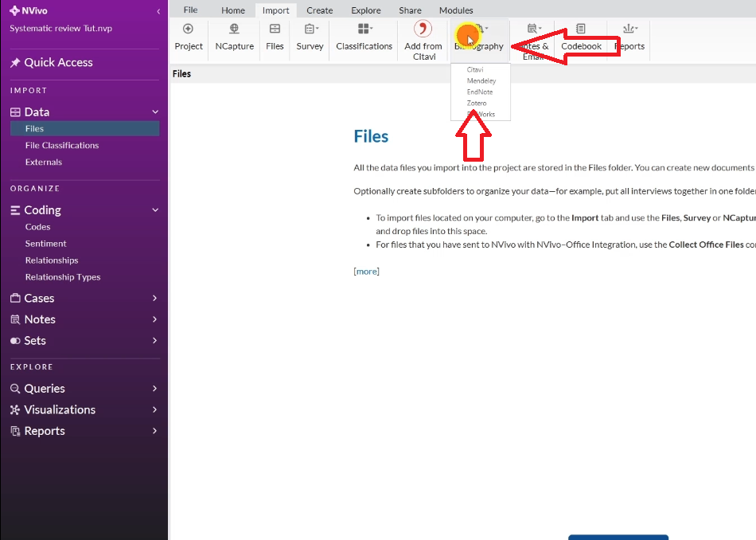Open the Classifications import dropdown
756x540 pixels.
[365, 29]
